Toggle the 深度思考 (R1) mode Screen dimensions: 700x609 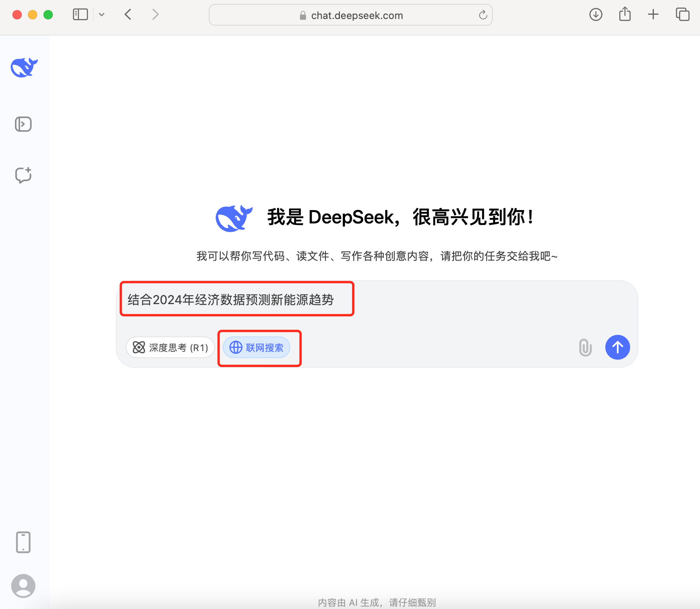[170, 347]
